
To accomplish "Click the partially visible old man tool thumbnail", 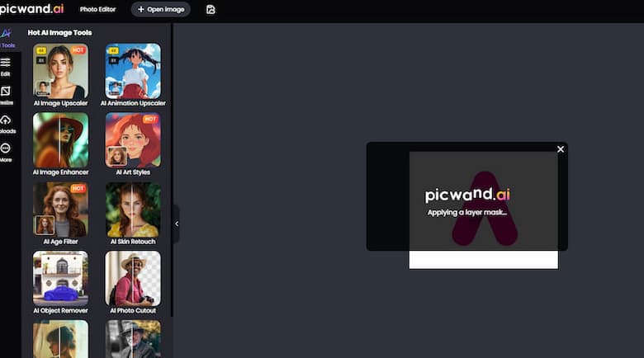I will tap(133, 339).
